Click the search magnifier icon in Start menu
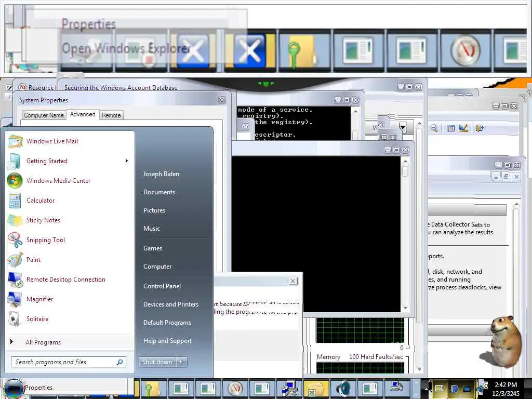Screen dimensions: 532x399 pyautogui.click(x=119, y=362)
